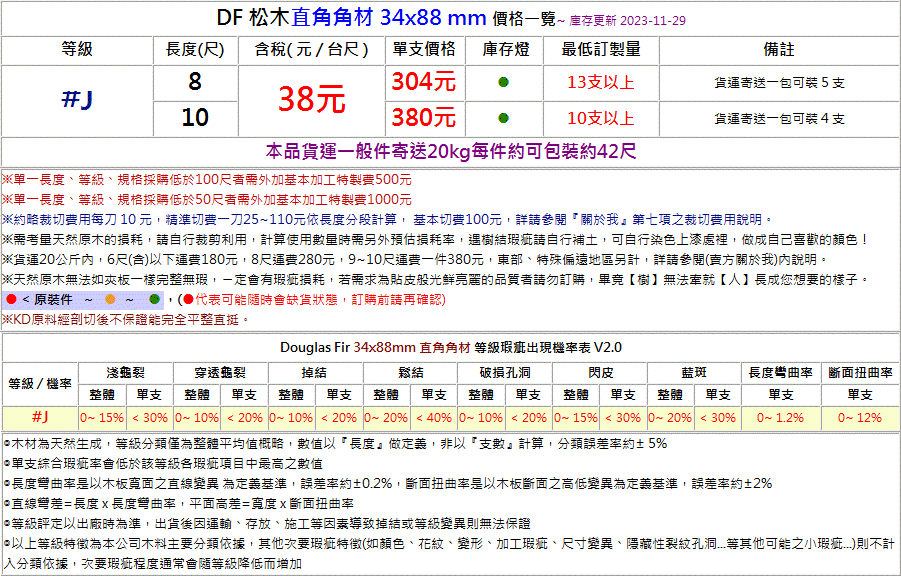Click the Douglas Fir 等級瑕疵出現機率表 V2.0 title
901x576 pixels.
[450, 347]
